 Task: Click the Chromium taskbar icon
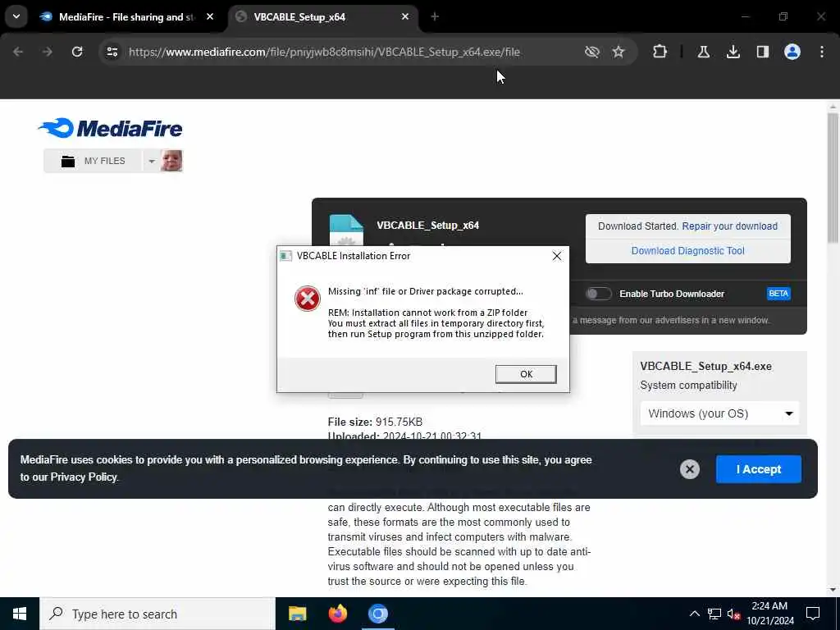pos(377,614)
